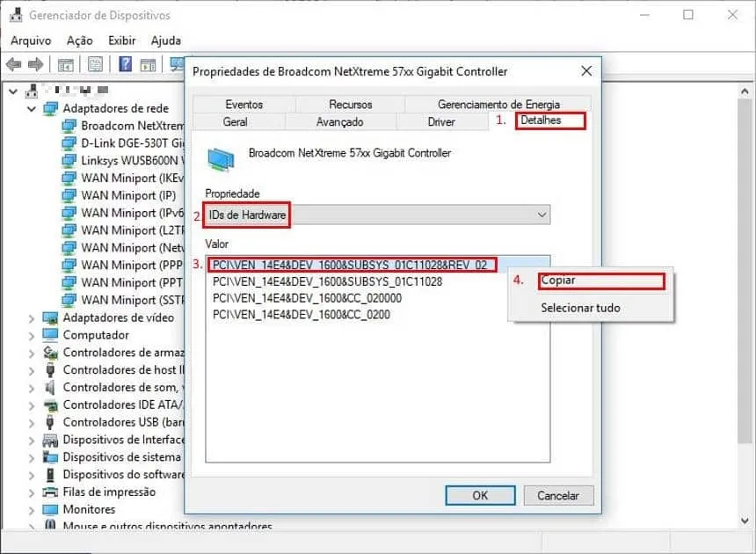
Task: Open the Ação menu
Action: click(x=79, y=40)
